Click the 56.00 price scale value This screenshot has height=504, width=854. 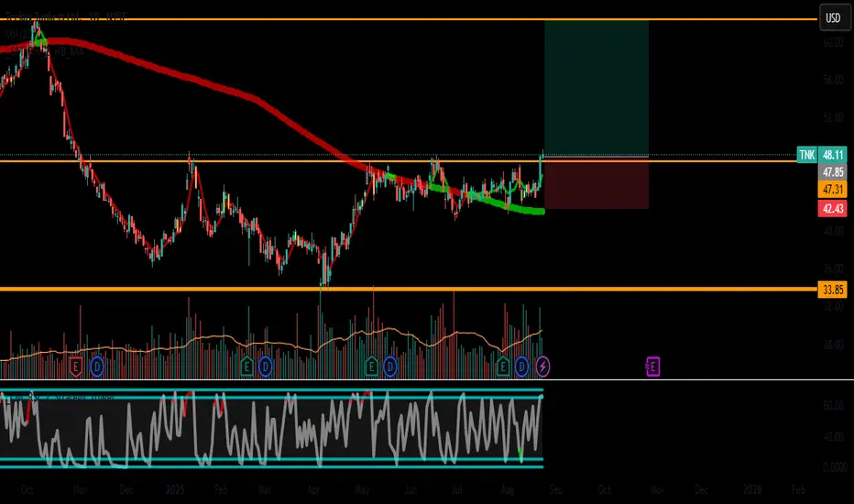coord(833,80)
